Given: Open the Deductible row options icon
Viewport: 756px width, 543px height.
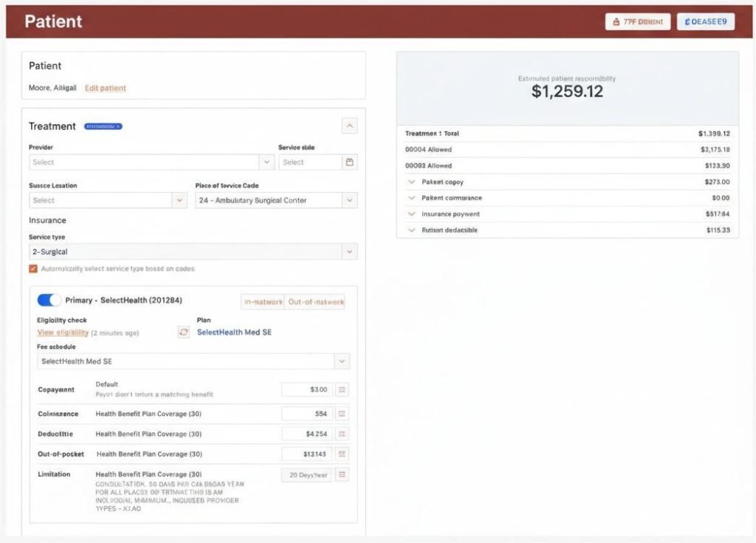Looking at the screenshot, I should [x=342, y=434].
